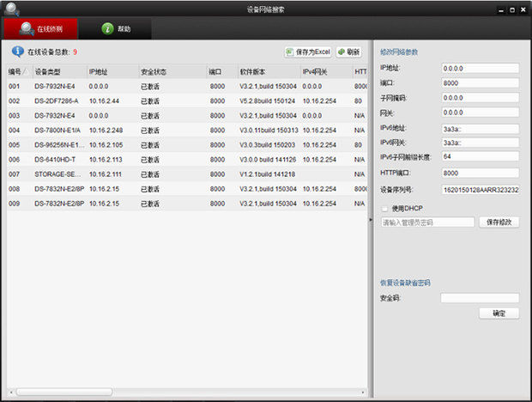Click the right arrow of horizontal scrollbar

pyautogui.click(x=363, y=393)
